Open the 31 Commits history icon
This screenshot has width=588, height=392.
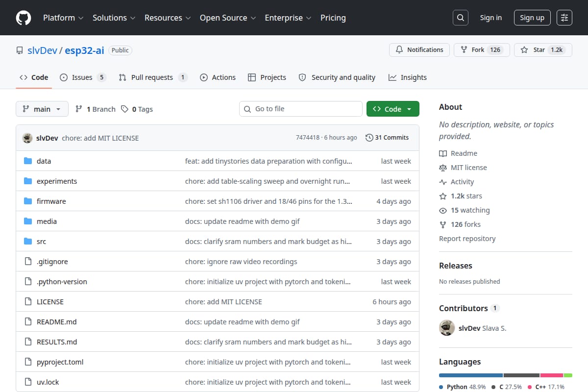pyautogui.click(x=369, y=138)
